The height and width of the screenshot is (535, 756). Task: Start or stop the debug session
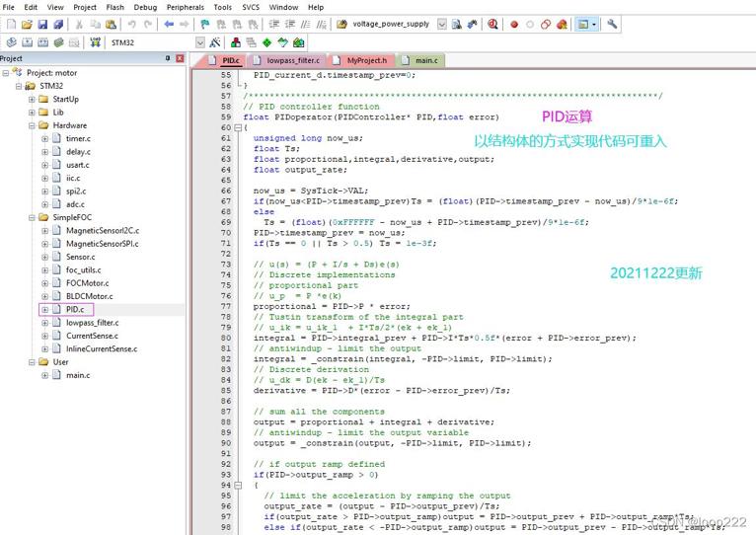[492, 24]
